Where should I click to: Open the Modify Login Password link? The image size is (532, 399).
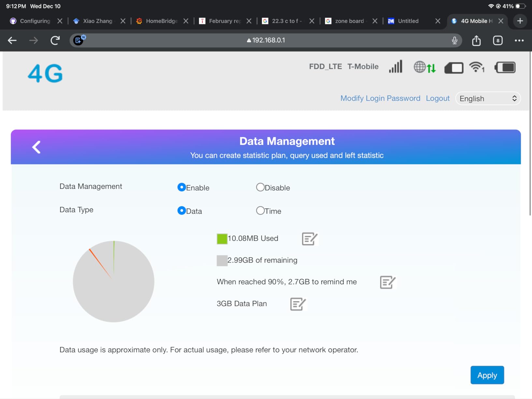pyautogui.click(x=380, y=98)
